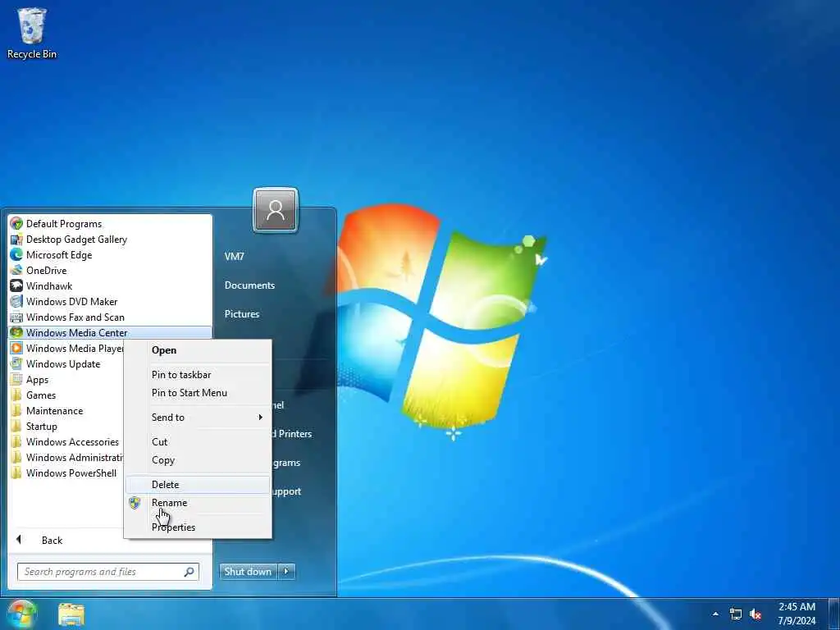
Task: Choose Delete from the context menu
Action: click(x=198, y=484)
